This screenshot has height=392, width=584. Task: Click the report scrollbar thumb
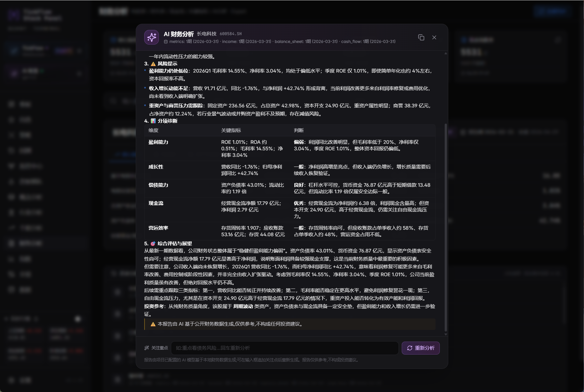pos(446,228)
